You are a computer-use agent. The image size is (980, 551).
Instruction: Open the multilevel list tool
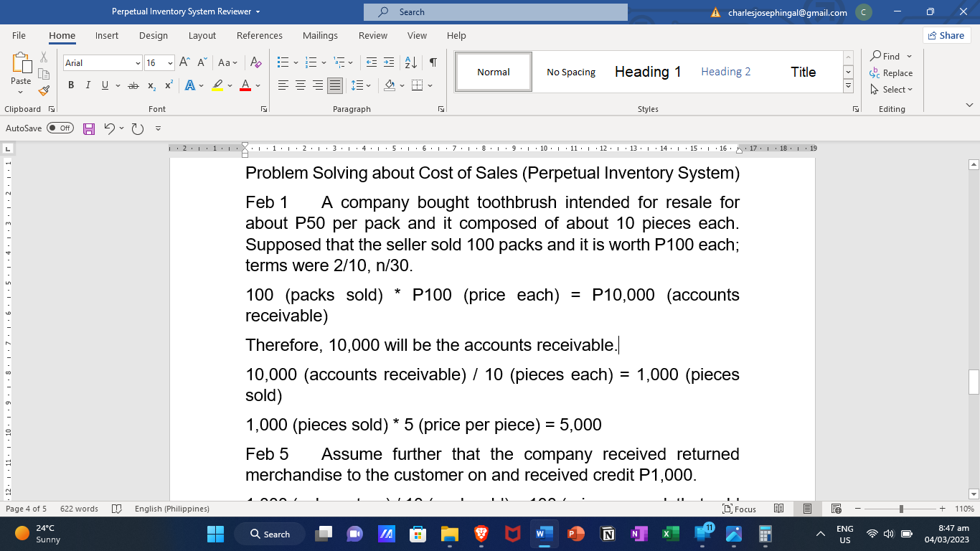coord(340,63)
